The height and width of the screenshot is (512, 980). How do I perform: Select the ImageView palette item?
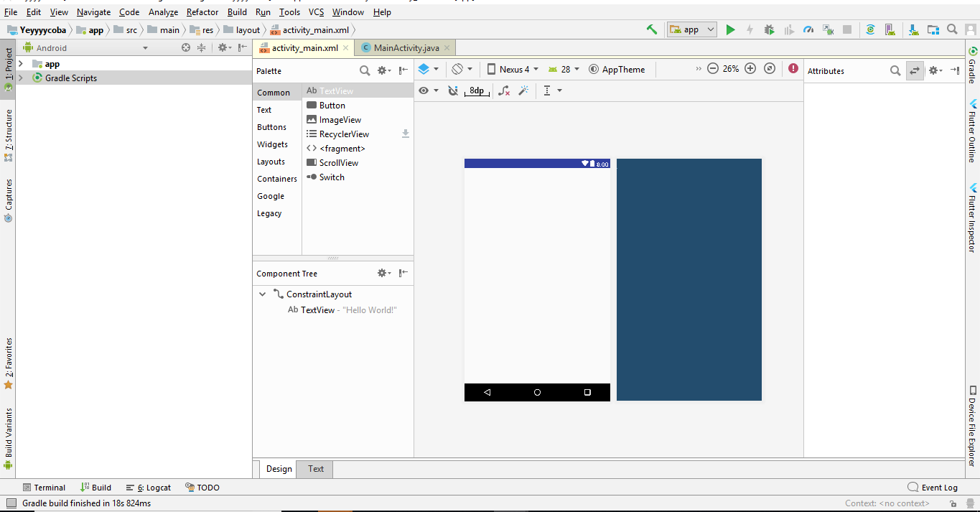coord(340,120)
